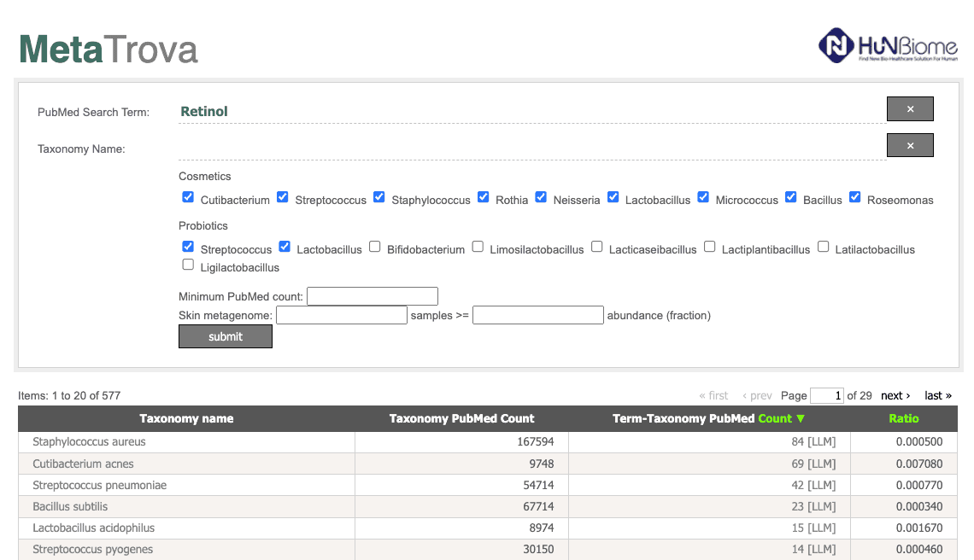Jump to the last results page
The height and width of the screenshot is (560, 974).
pyautogui.click(x=938, y=395)
